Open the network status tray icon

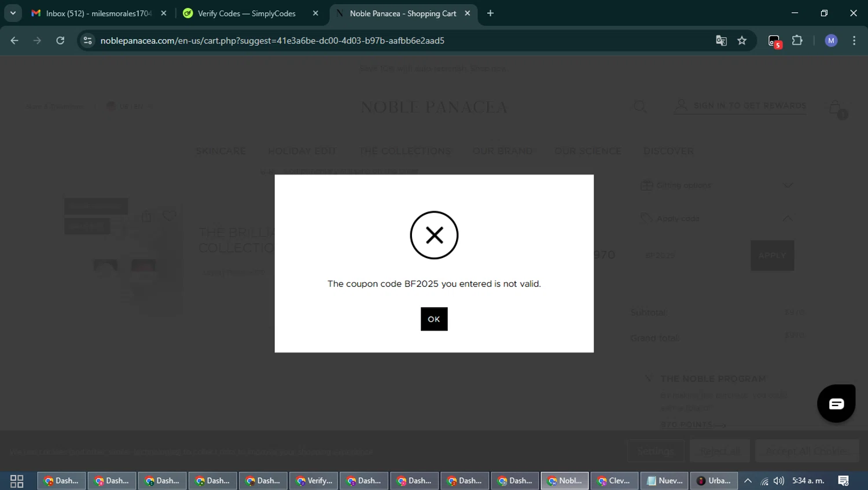[x=764, y=481]
